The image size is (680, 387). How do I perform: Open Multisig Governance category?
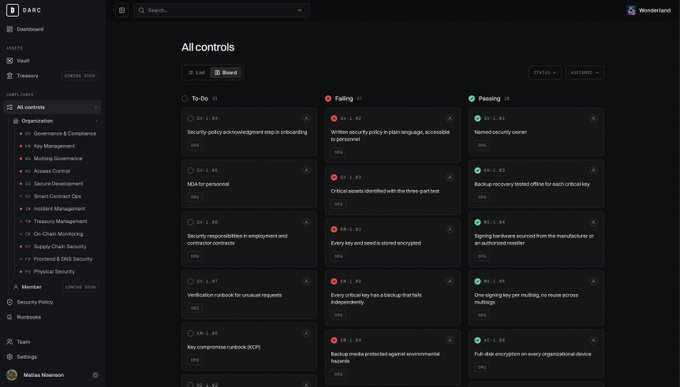(x=58, y=159)
